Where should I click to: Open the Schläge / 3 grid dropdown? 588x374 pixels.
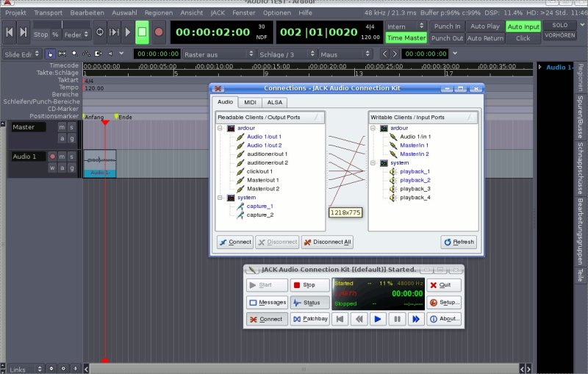click(x=287, y=54)
